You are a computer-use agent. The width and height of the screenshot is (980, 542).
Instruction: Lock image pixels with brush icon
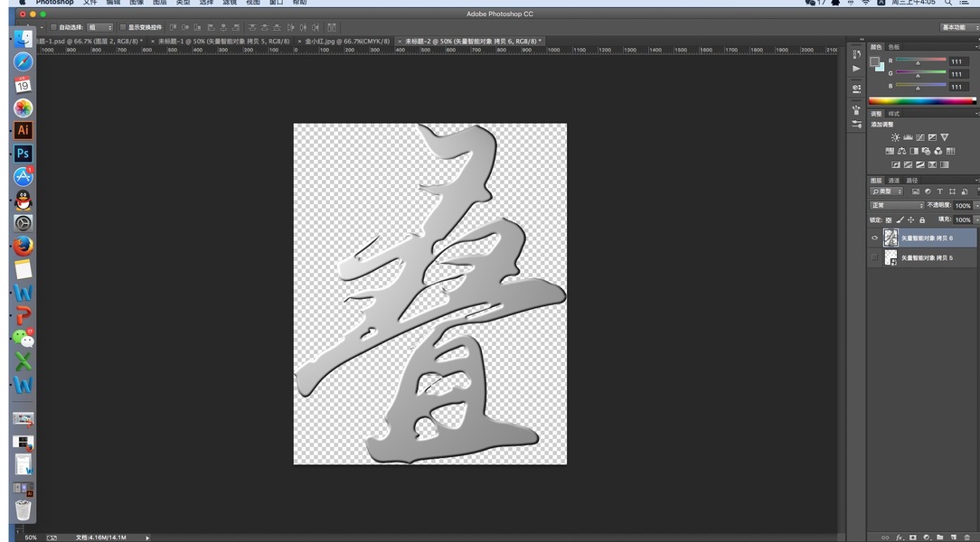pyautogui.click(x=900, y=220)
